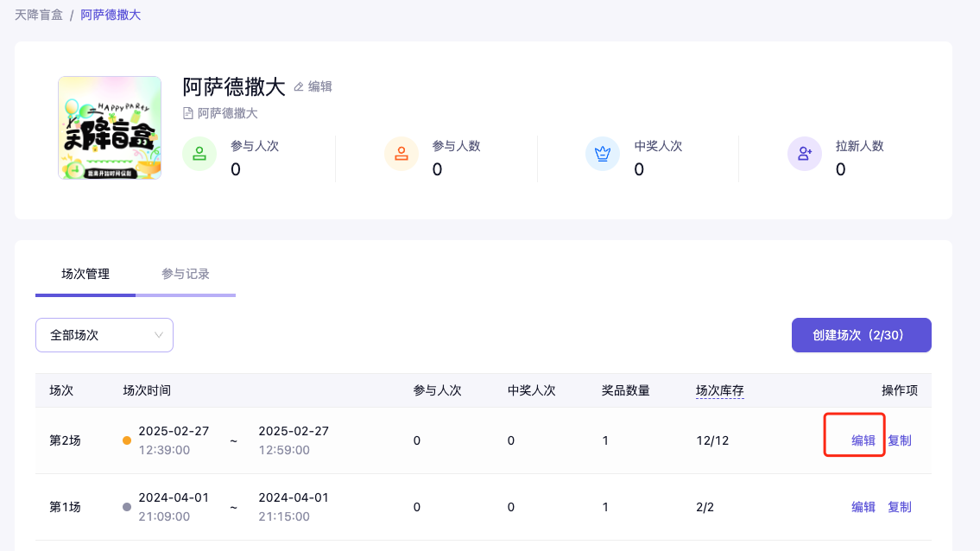This screenshot has width=980, height=551.
Task: Go to 天降盲盒 breadcrumb link
Action: coord(39,15)
